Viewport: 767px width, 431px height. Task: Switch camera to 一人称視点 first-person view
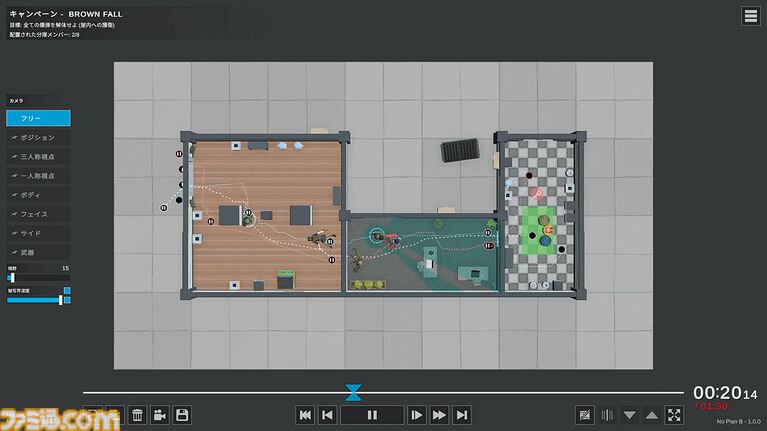(x=38, y=176)
